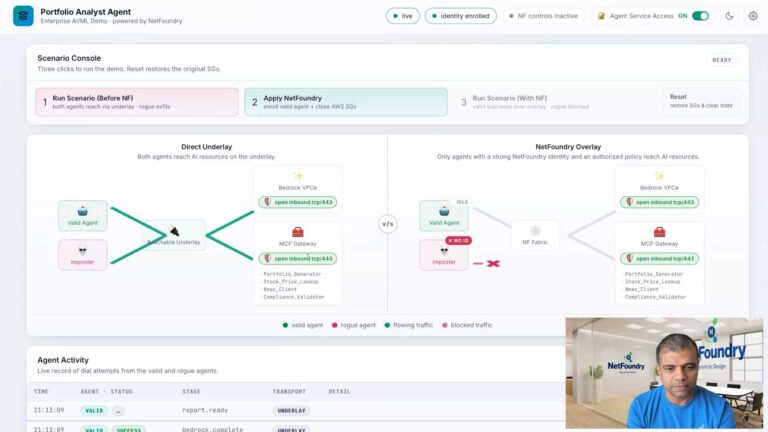Click Reset to restore SGs
The image size is (768, 432).
tap(701, 101)
